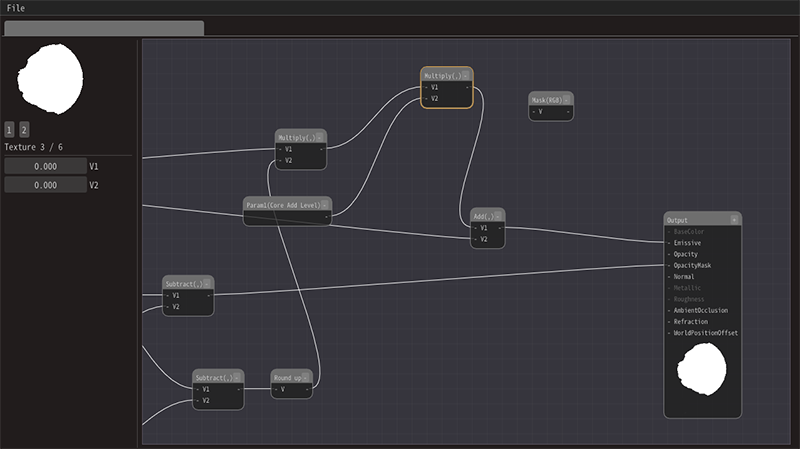Screen dimensions: 800x449
Task: Click the V1 value input field
Action: (x=45, y=167)
